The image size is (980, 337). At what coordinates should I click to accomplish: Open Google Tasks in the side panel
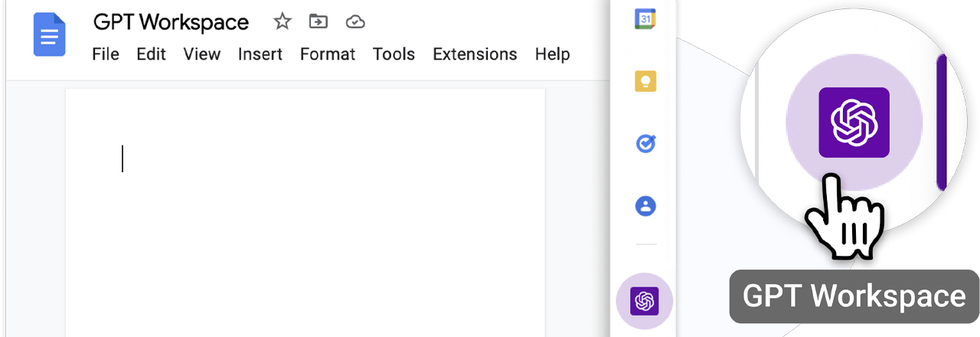click(645, 143)
